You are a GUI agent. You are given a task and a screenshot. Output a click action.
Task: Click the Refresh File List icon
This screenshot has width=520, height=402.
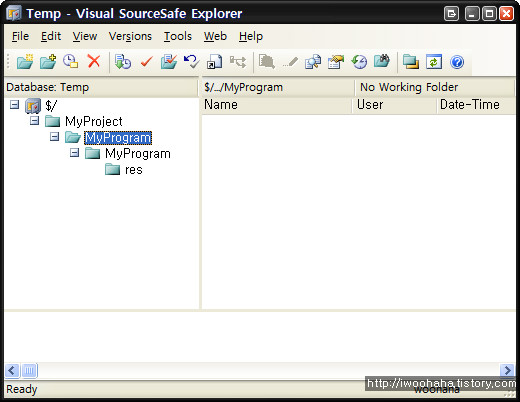tap(434, 62)
